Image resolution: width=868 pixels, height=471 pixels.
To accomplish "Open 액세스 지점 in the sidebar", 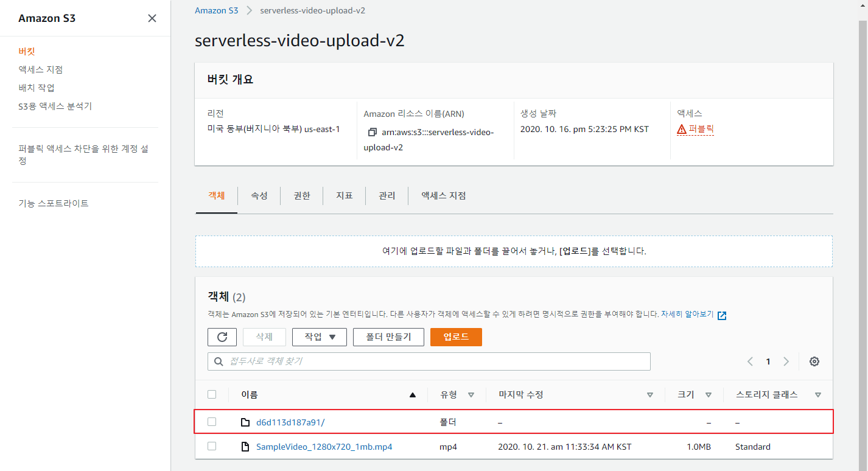I will [x=41, y=70].
